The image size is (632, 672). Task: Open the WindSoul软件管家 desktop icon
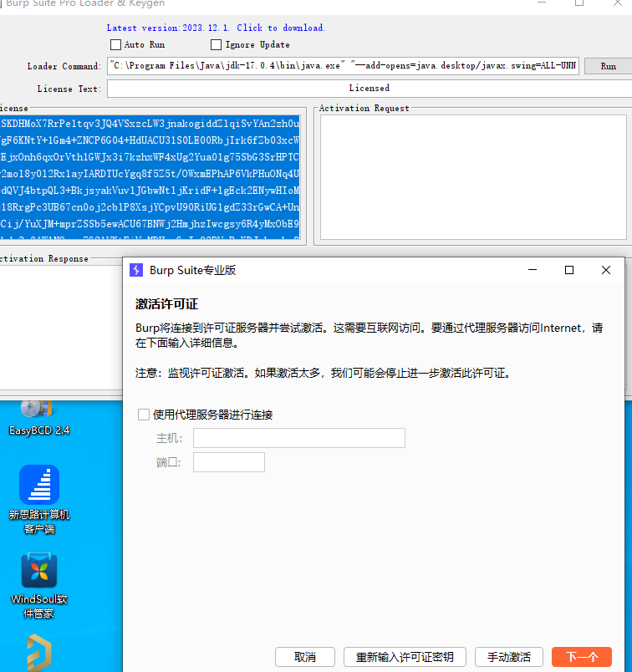point(39,585)
